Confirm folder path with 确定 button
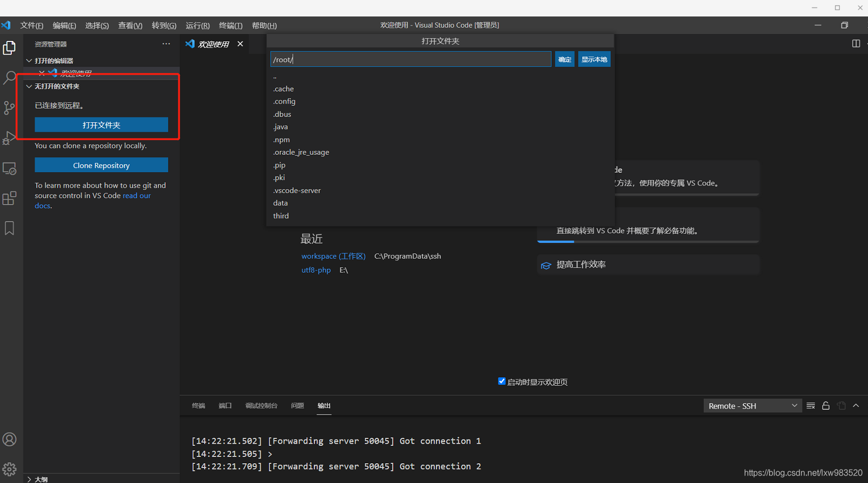This screenshot has width=868, height=483. tap(565, 59)
